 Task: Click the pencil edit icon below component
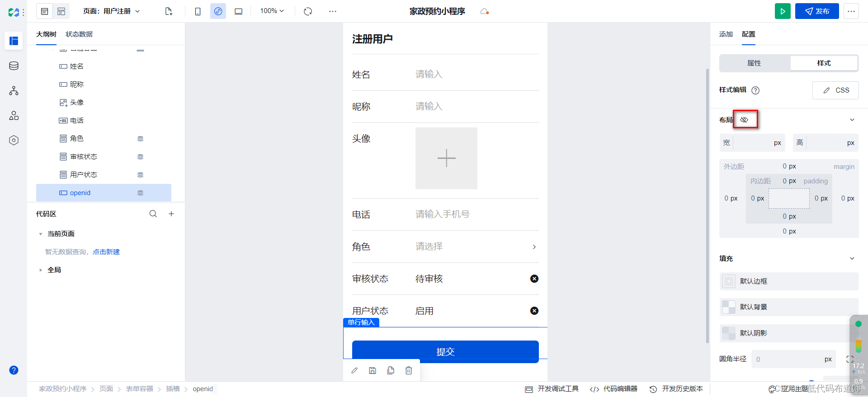click(x=354, y=370)
